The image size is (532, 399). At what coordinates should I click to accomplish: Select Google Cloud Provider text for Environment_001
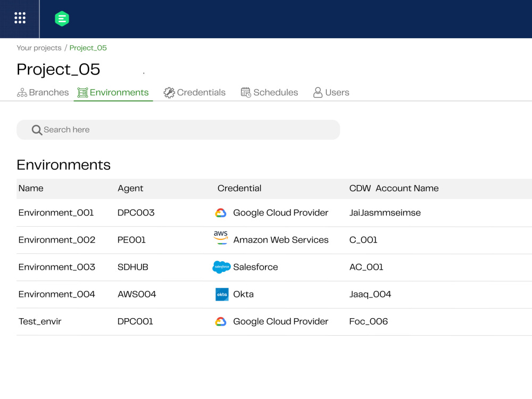point(280,213)
